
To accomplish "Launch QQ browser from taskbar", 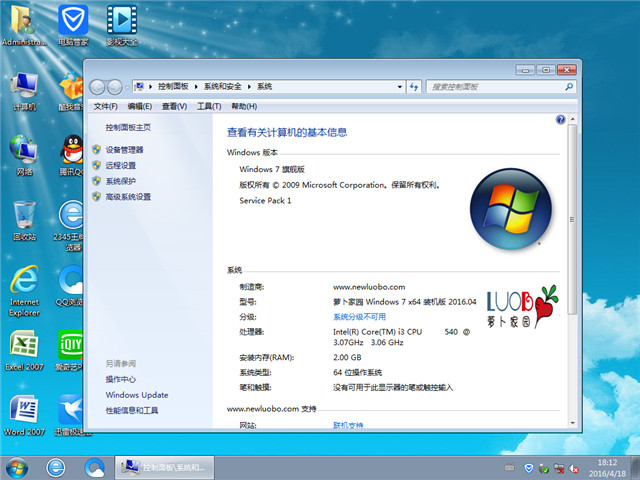I will [x=95, y=468].
